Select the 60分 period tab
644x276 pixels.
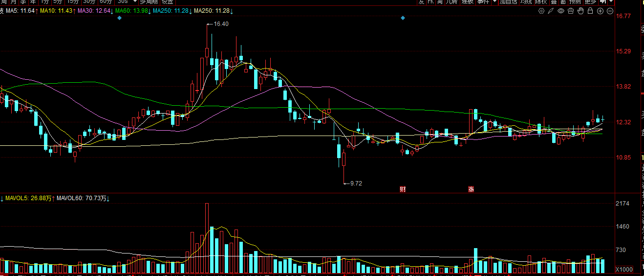106,2
